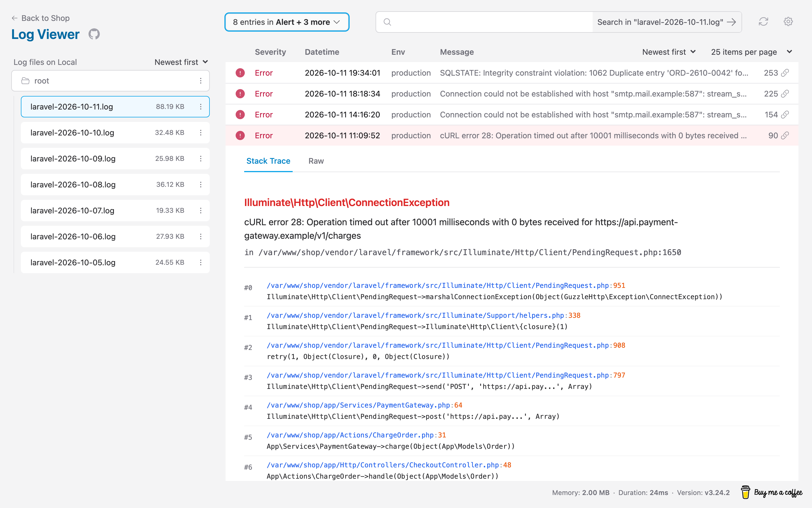
Task: Open options menu for laravel-2026-10-05.log
Action: [201, 262]
